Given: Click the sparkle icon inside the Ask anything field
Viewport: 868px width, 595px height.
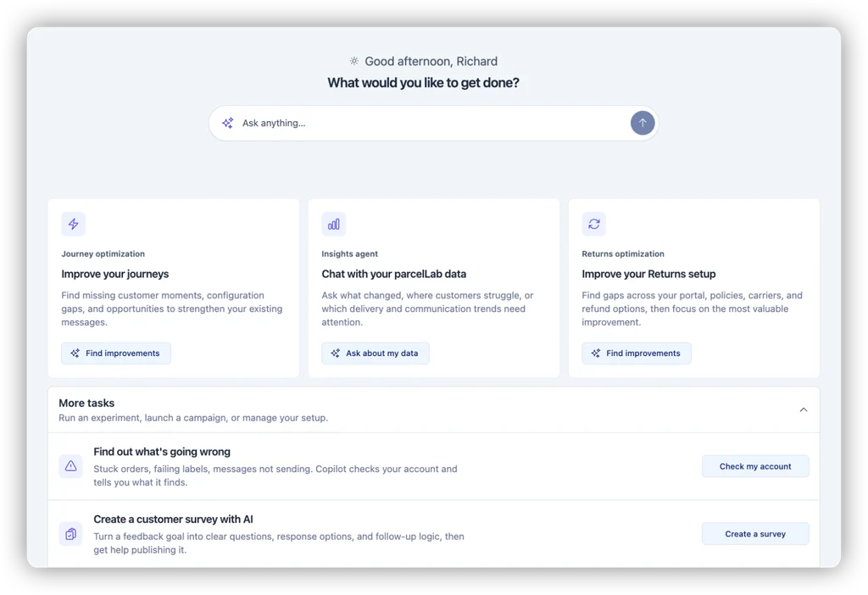Looking at the screenshot, I should click(x=227, y=123).
